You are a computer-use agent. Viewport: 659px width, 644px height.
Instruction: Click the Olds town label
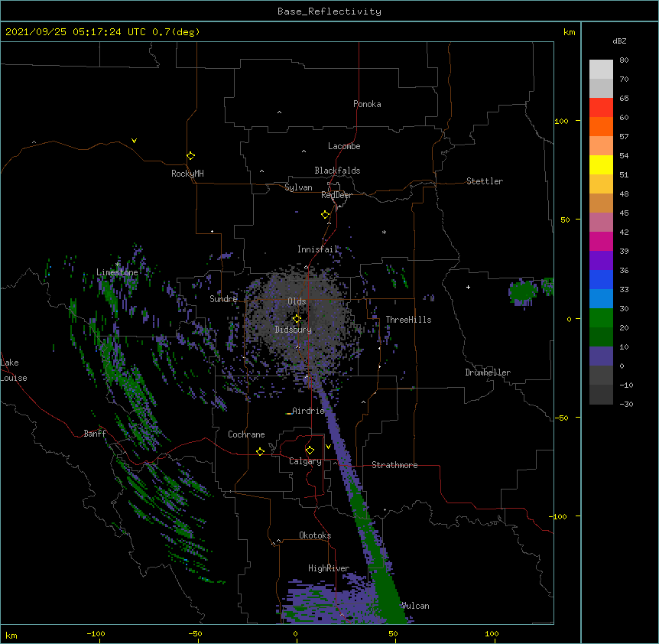click(x=297, y=301)
